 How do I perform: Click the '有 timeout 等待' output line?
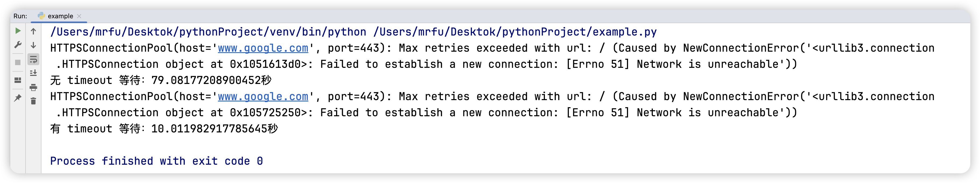click(164, 129)
